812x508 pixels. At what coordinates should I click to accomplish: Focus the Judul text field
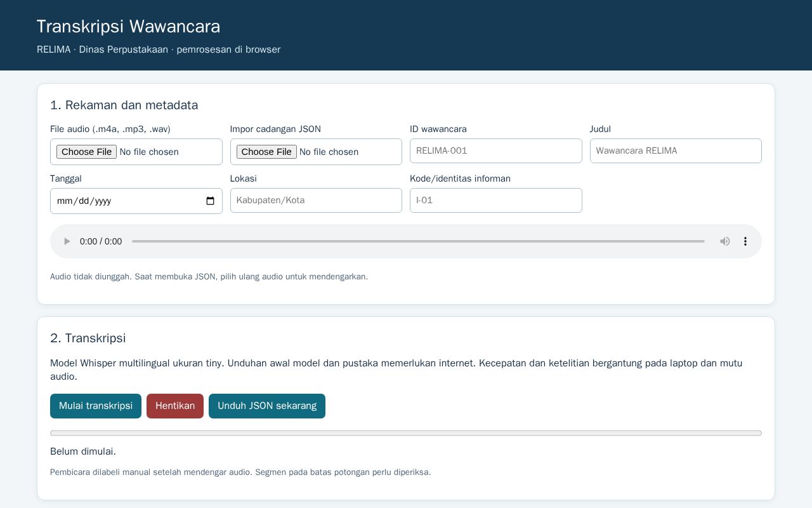pos(676,150)
